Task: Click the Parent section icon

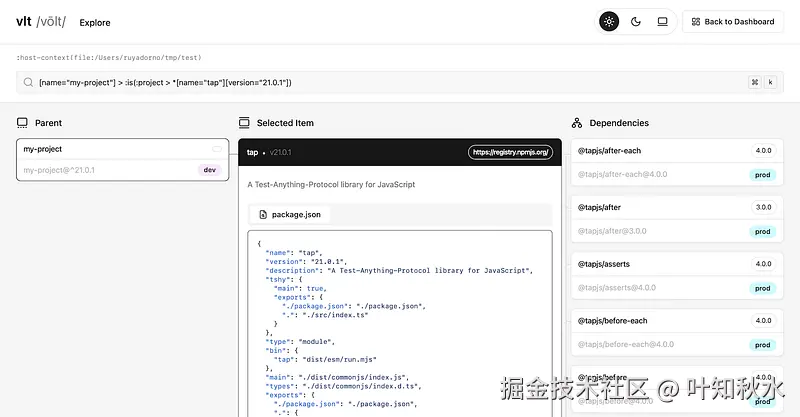Action: pos(22,123)
